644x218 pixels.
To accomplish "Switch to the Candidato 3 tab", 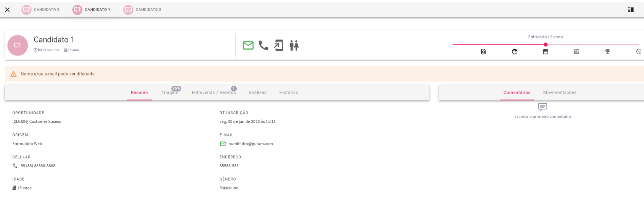I will click(x=142, y=10).
